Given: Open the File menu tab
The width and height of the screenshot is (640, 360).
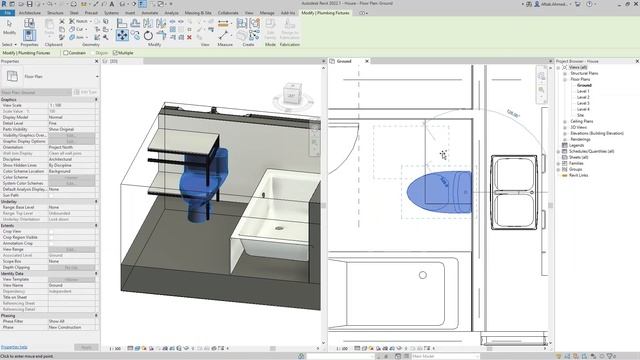Looking at the screenshot, I should pyautogui.click(x=8, y=13).
